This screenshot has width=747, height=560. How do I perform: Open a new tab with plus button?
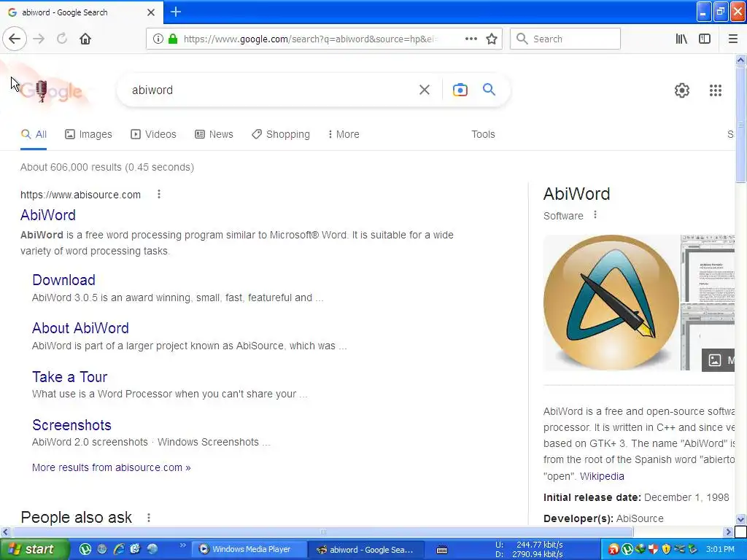[176, 12]
